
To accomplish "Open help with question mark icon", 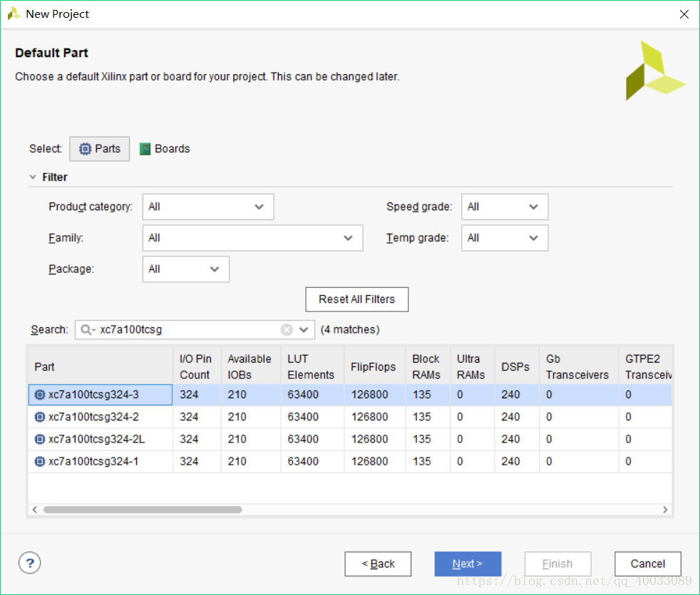I will pos(30,564).
